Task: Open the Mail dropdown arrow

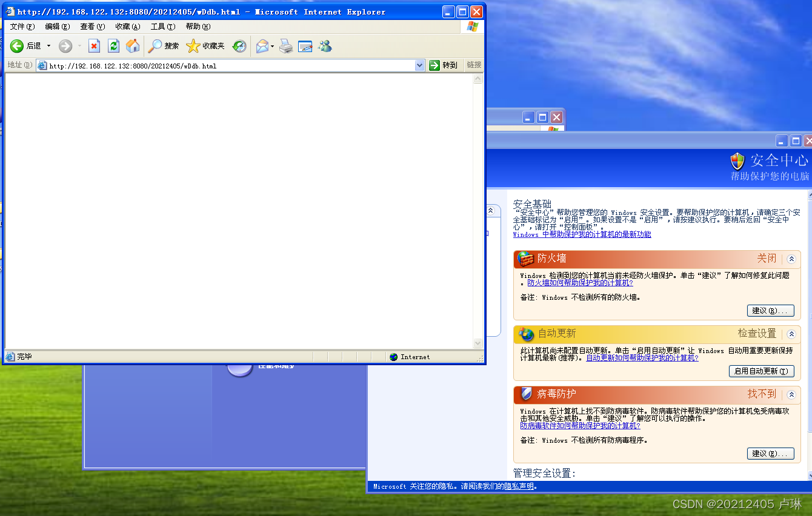Action: pos(273,46)
